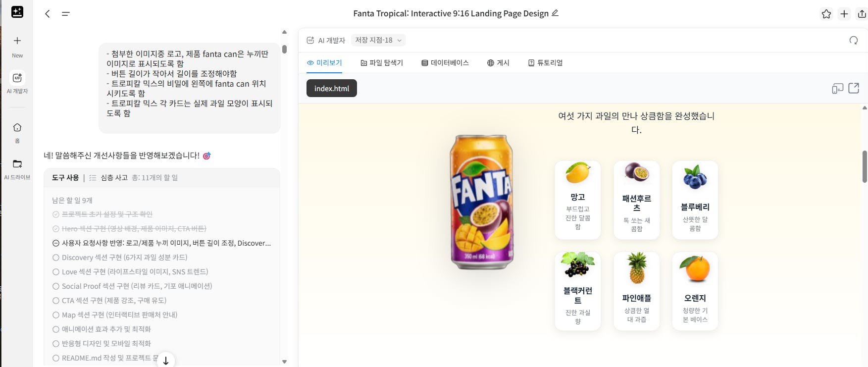
Task: Switch to the 미리보기 tab
Action: [x=324, y=63]
